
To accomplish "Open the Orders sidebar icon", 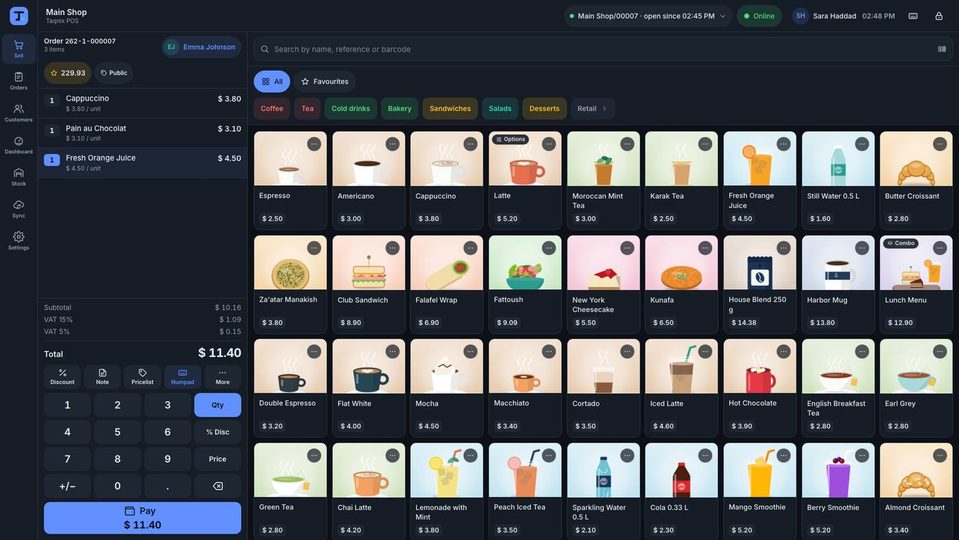I will pos(18,81).
